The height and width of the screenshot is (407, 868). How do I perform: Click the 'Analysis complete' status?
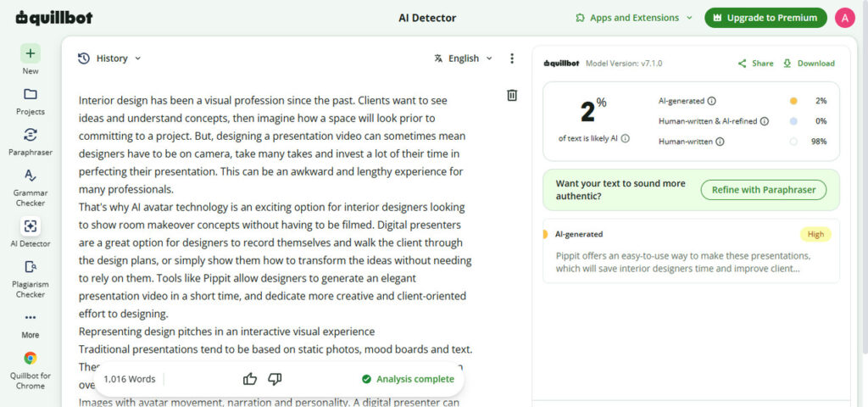coord(408,379)
